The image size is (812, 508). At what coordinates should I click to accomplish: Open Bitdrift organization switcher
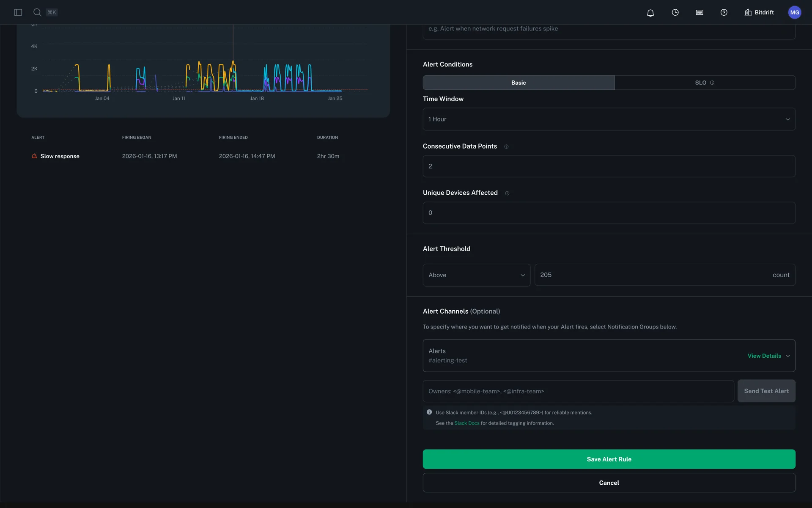click(759, 12)
